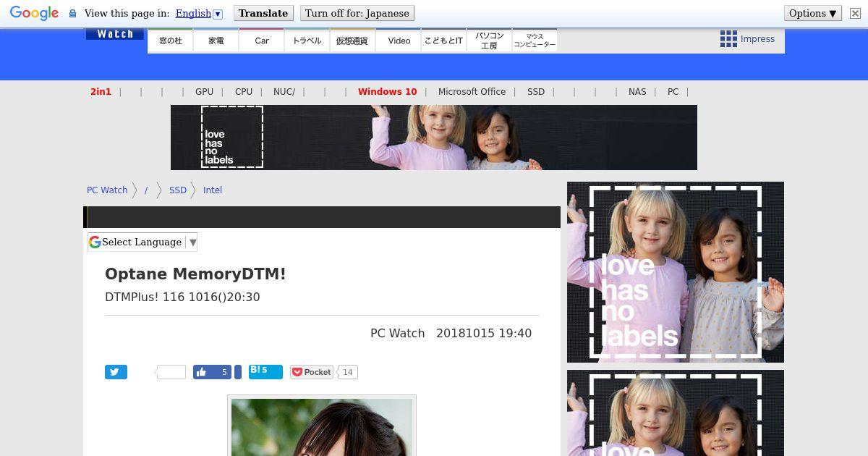The width and height of the screenshot is (868, 456).
Task: Click the Microsoft Office topic link
Action: (x=472, y=92)
